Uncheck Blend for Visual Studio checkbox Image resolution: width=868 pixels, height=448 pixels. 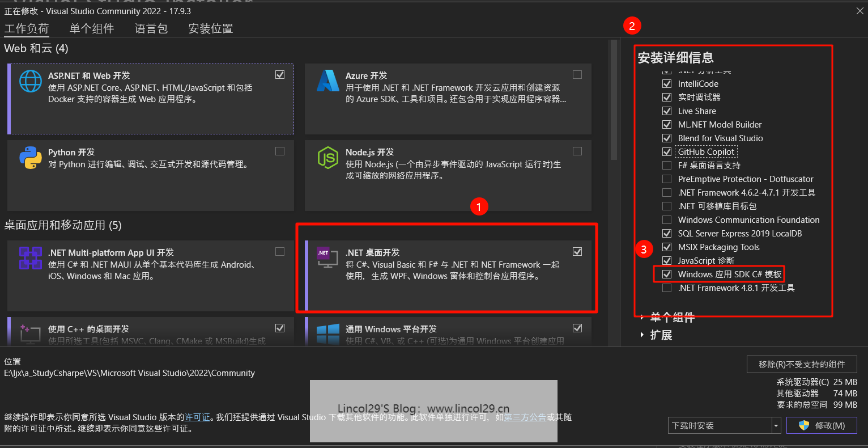(667, 138)
